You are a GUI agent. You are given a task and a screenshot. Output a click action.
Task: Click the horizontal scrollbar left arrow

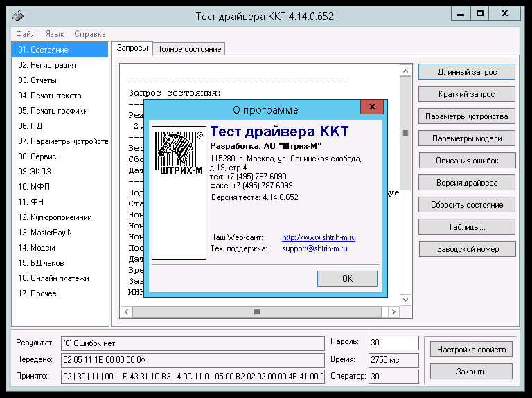click(x=127, y=312)
